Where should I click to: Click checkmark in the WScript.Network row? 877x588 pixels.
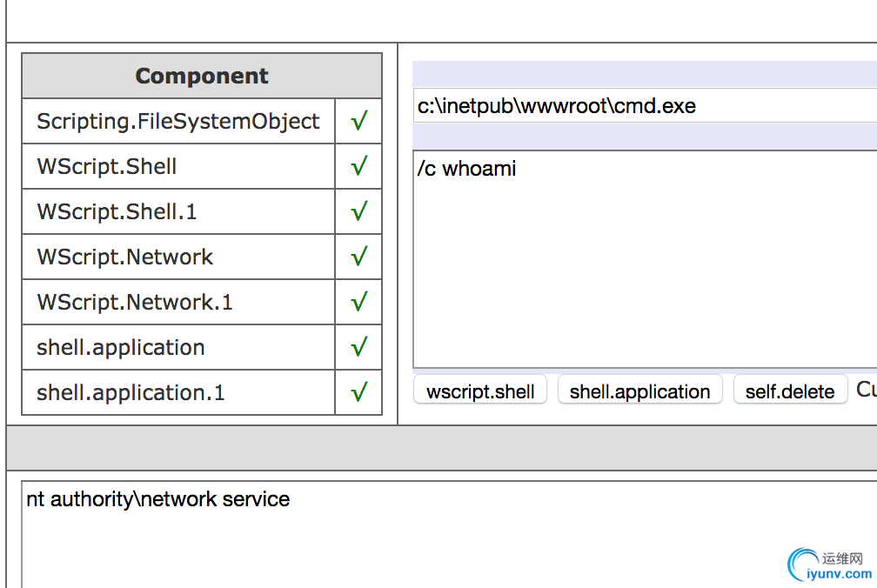coord(358,257)
